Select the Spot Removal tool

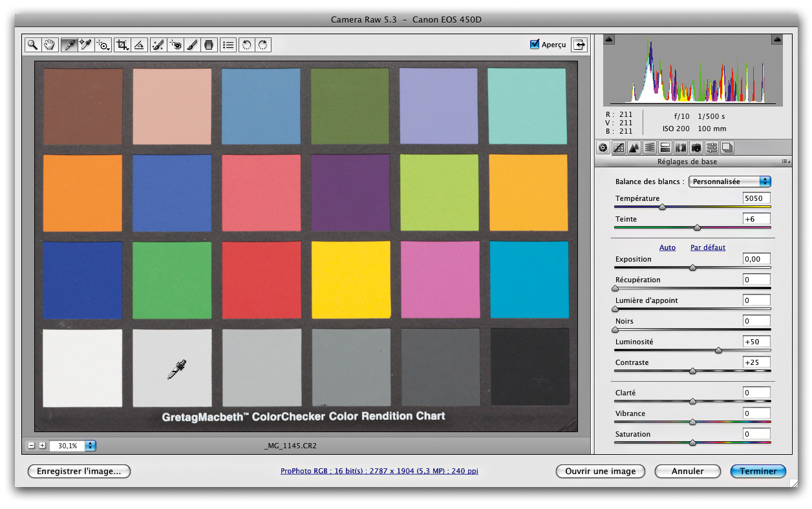tap(157, 45)
